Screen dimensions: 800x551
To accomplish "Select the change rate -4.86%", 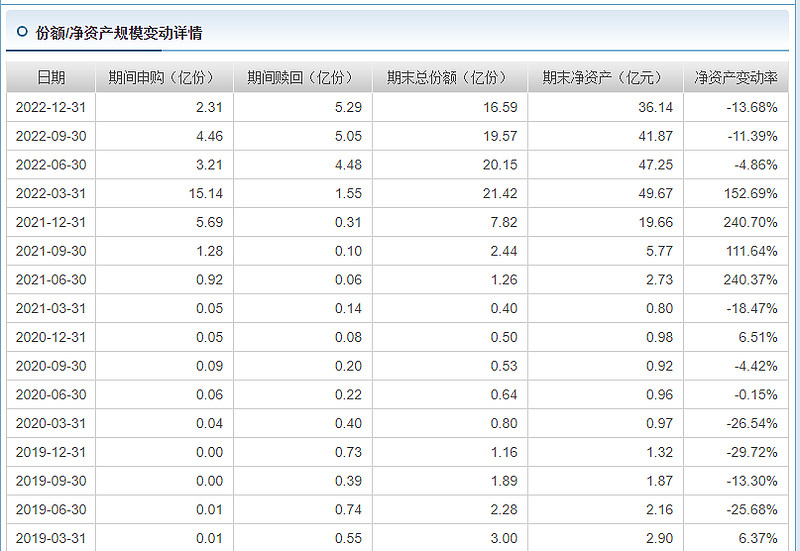I will tap(756, 165).
